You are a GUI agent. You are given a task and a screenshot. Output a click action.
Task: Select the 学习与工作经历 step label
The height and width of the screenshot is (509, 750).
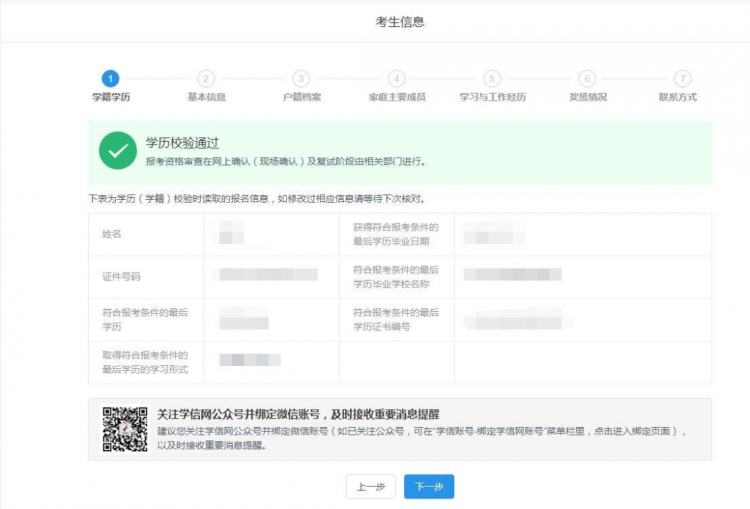(x=492, y=97)
